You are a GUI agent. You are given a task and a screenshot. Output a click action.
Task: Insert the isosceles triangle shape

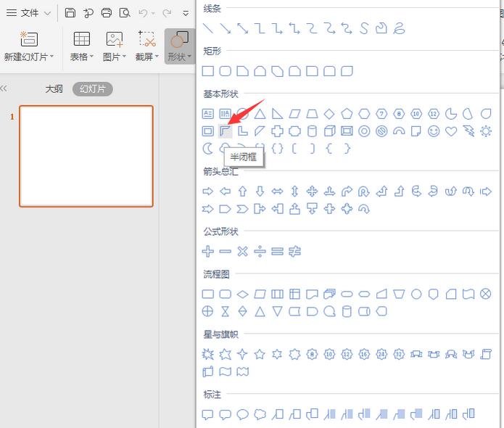[260, 114]
